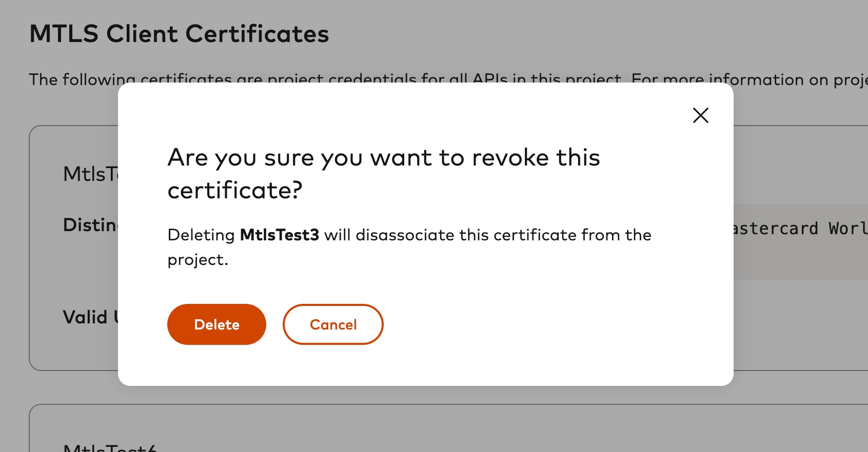Click the warning message mentioning disassociation
This screenshot has width=868, height=452.
(409, 246)
